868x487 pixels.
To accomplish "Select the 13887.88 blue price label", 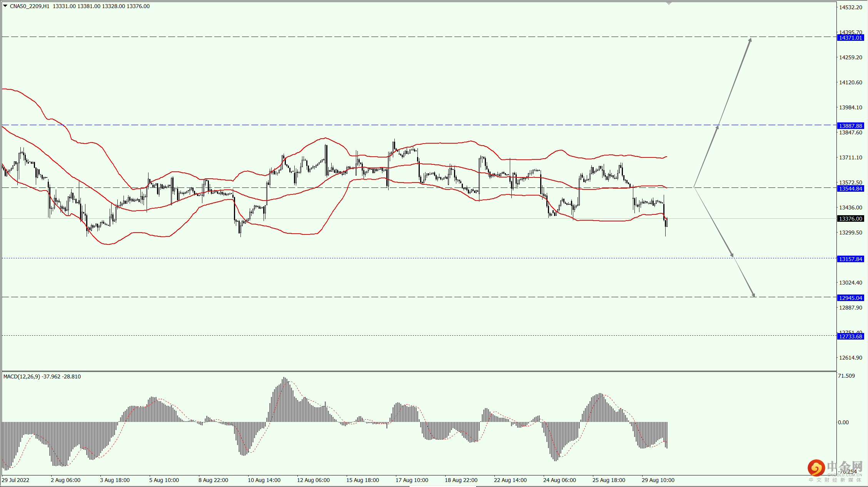I will point(850,126).
